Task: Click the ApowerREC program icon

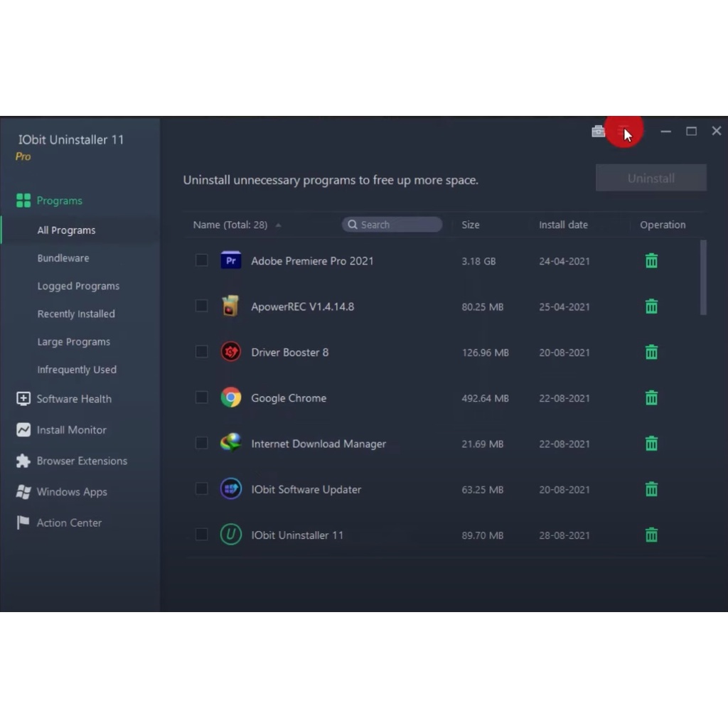Action: (x=230, y=306)
